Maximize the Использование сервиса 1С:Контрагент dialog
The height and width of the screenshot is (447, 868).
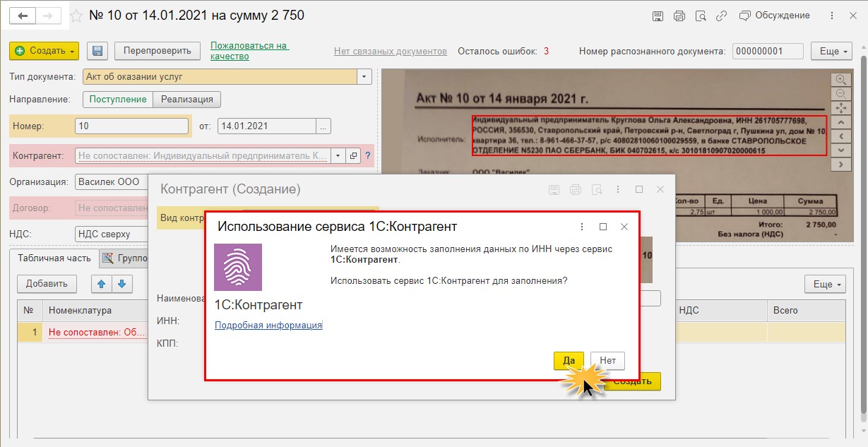(x=603, y=227)
